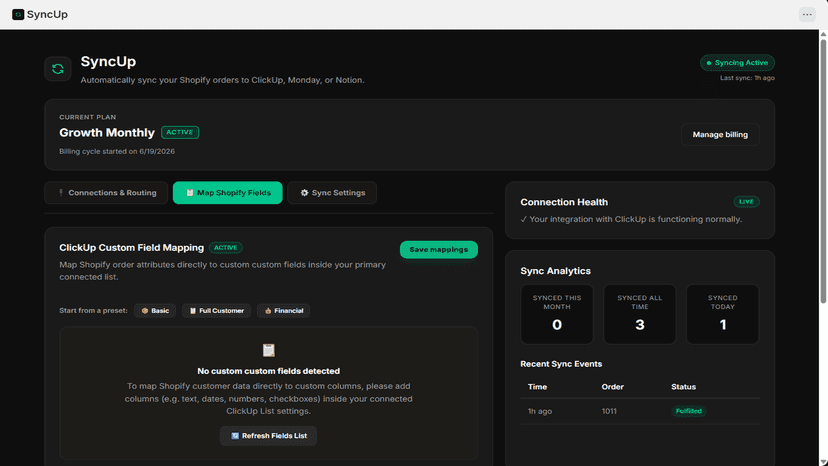Apply the Basic preset
Screen dimensions: 828x466
point(155,311)
